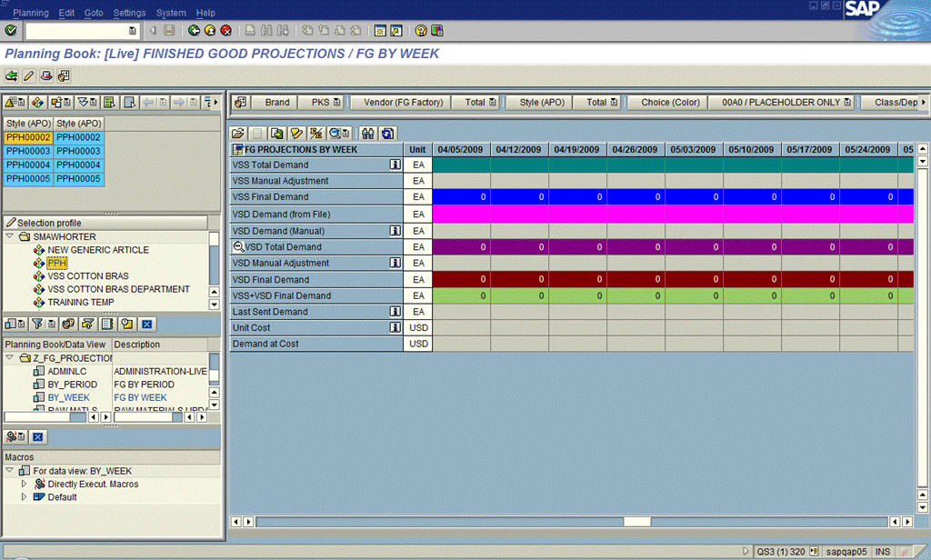Click the colored diamonds selection window icon
Screen dimensions: 931x560
(x=37, y=102)
